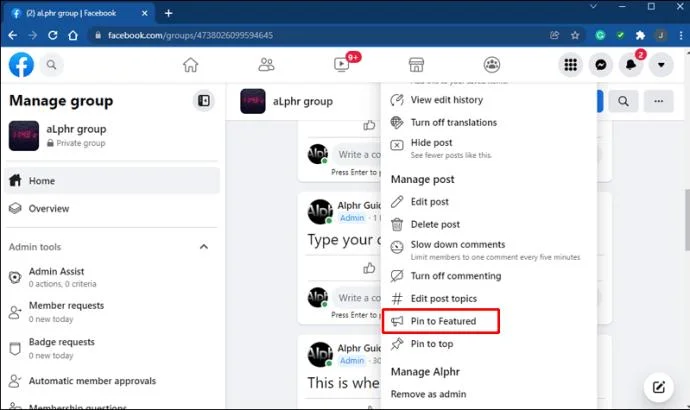The width and height of the screenshot is (690, 410).
Task: Open the Chrome three-dot menu
Action: pos(681,35)
